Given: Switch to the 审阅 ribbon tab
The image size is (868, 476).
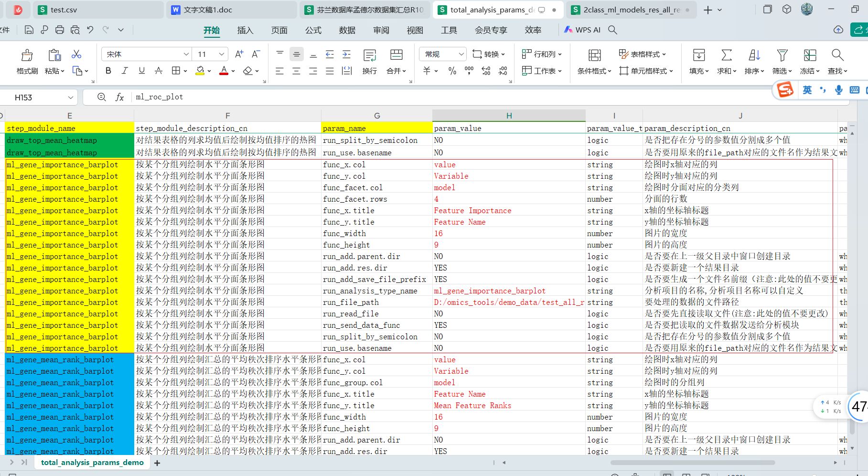Looking at the screenshot, I should 381,30.
